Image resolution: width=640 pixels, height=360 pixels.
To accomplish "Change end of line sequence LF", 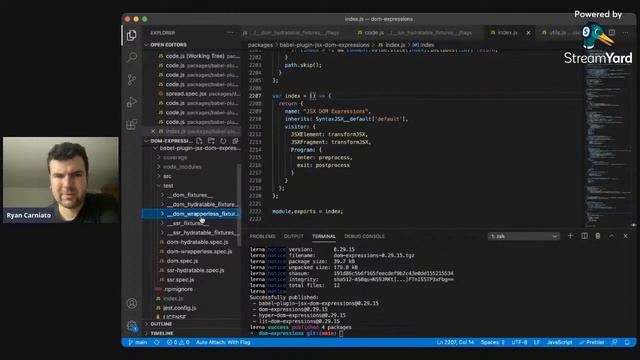I will pyautogui.click(x=537, y=342).
